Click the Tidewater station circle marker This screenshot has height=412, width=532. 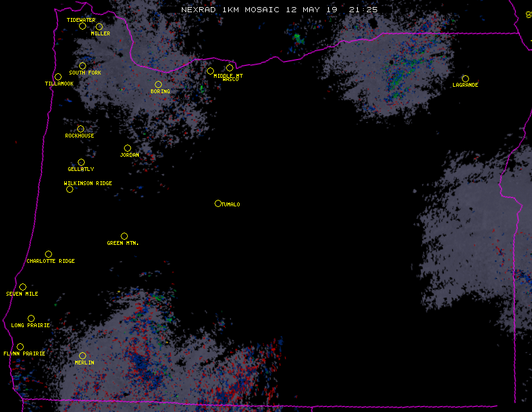tap(82, 26)
